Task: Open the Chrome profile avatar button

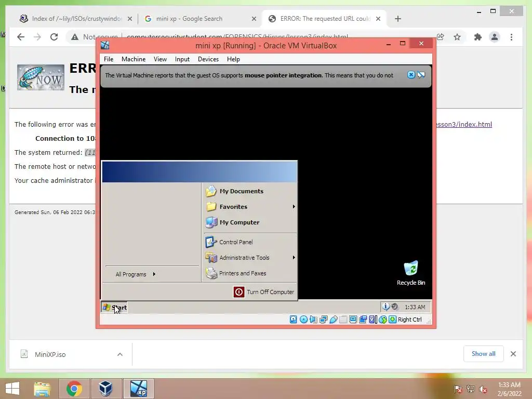Action: pyautogui.click(x=495, y=37)
